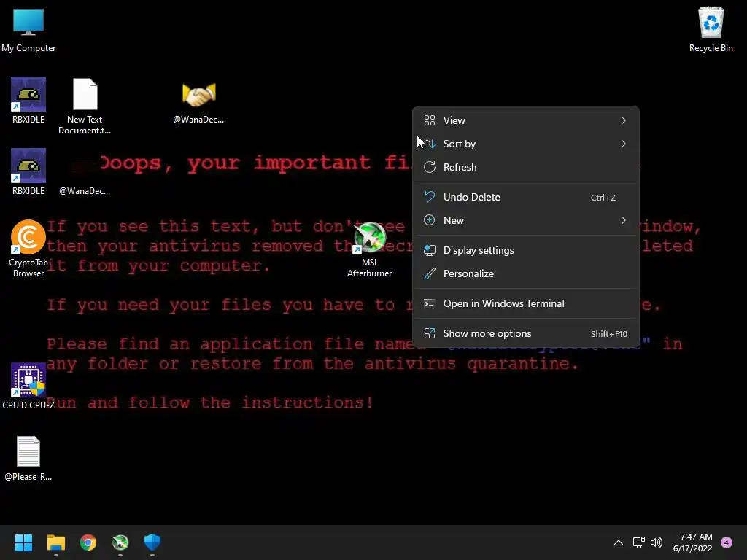Expand the New submenu
The height and width of the screenshot is (560, 747).
pyautogui.click(x=525, y=220)
